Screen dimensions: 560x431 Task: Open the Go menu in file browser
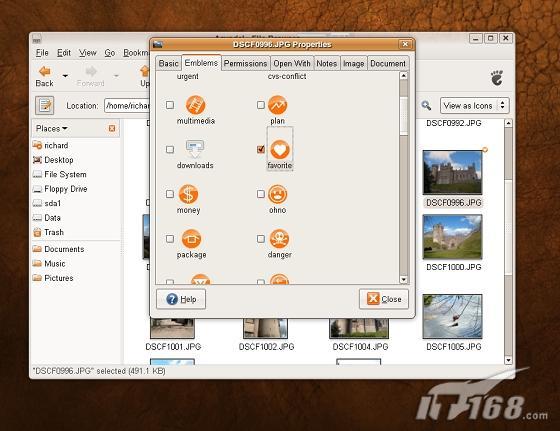(110, 53)
